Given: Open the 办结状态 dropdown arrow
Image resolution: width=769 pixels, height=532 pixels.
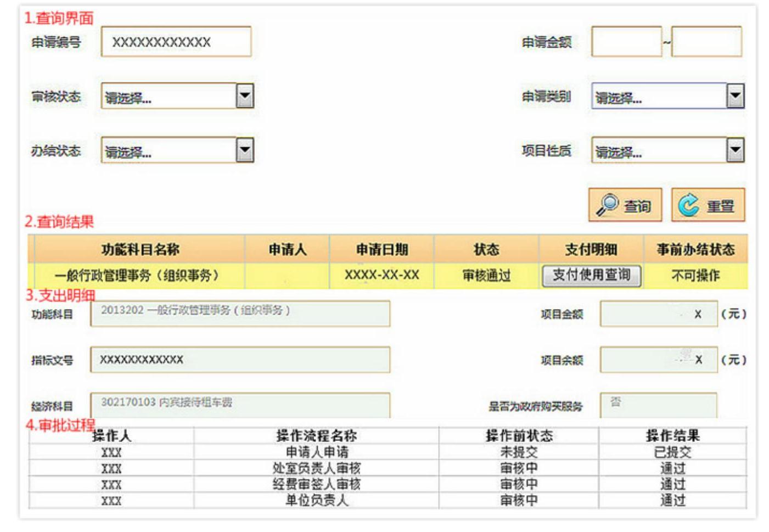Looking at the screenshot, I should tap(245, 150).
